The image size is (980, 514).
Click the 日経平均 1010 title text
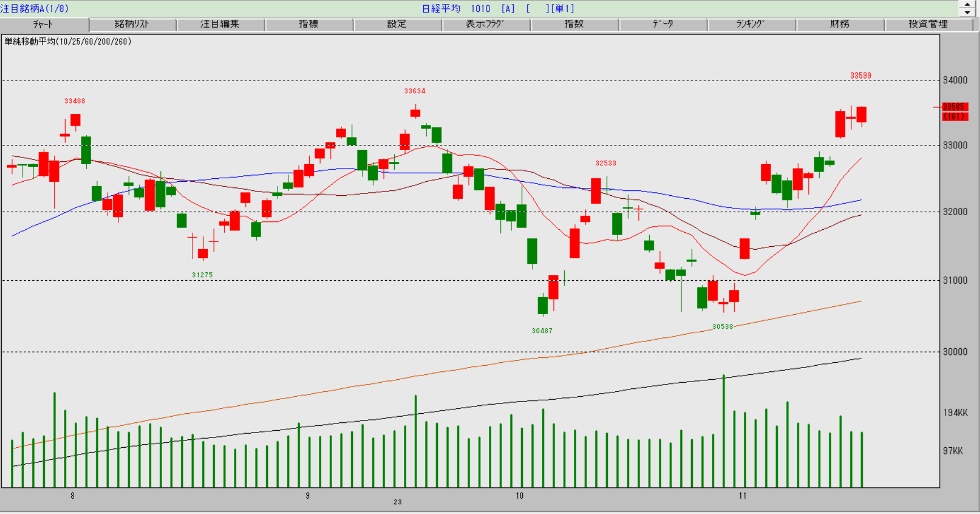pyautogui.click(x=456, y=8)
